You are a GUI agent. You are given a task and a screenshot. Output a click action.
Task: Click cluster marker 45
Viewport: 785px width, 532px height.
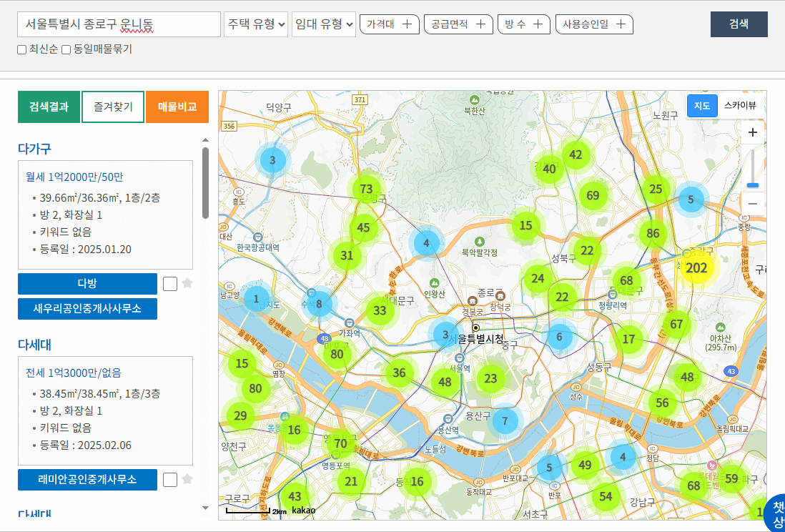(x=363, y=227)
